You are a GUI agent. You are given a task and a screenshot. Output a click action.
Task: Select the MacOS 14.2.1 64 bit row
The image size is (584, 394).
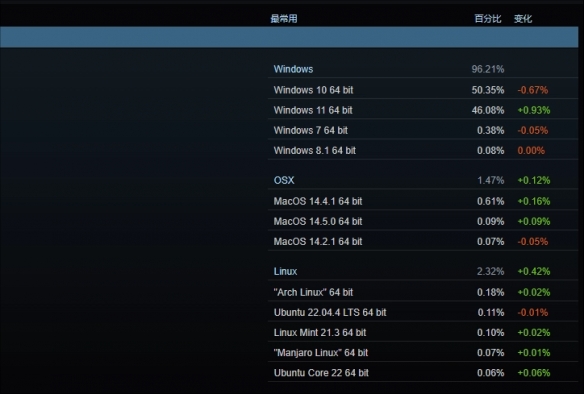click(x=423, y=241)
